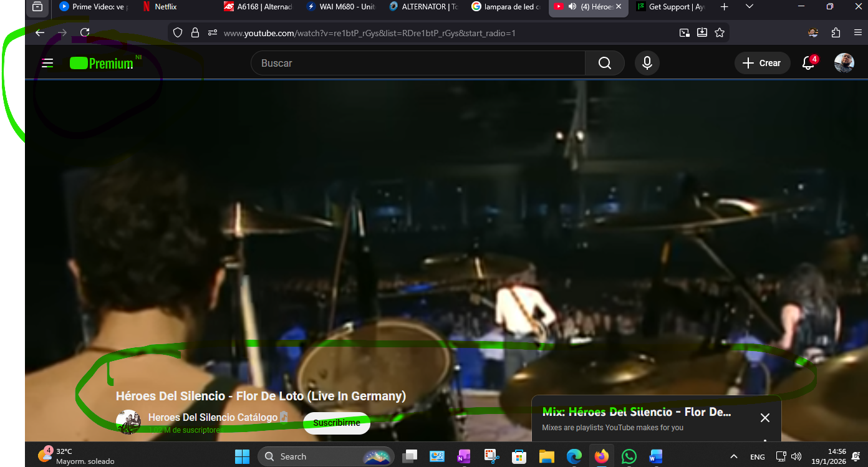Click the active Firefox taskbar icon

[601, 456]
